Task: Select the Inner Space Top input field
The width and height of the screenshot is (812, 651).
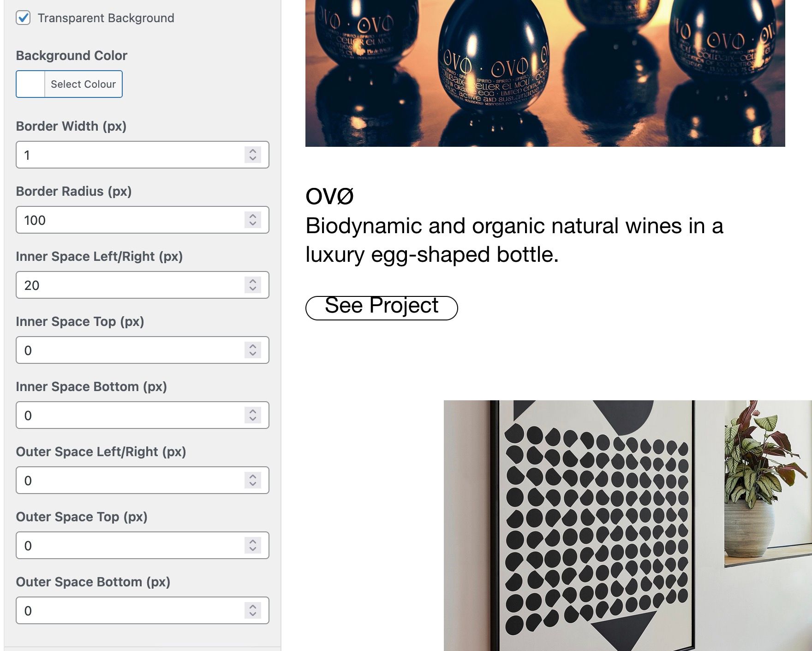Action: [x=129, y=350]
